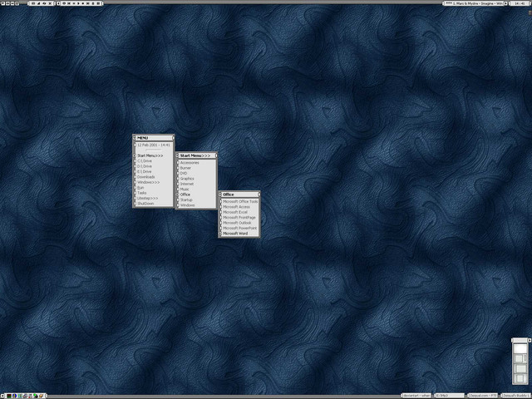The image size is (532, 399).
Task: Open DVD folder in Start Menu
Action: 196,174
